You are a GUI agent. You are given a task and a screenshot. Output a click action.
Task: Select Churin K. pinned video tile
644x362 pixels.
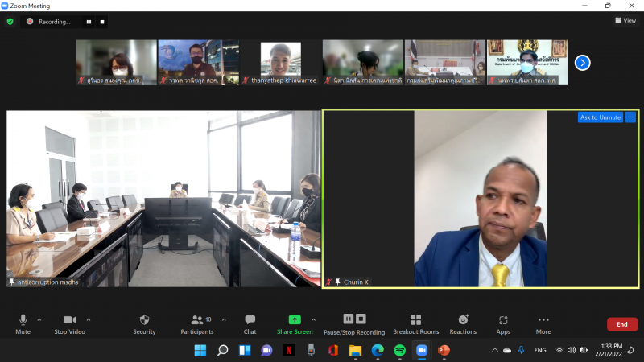(481, 199)
